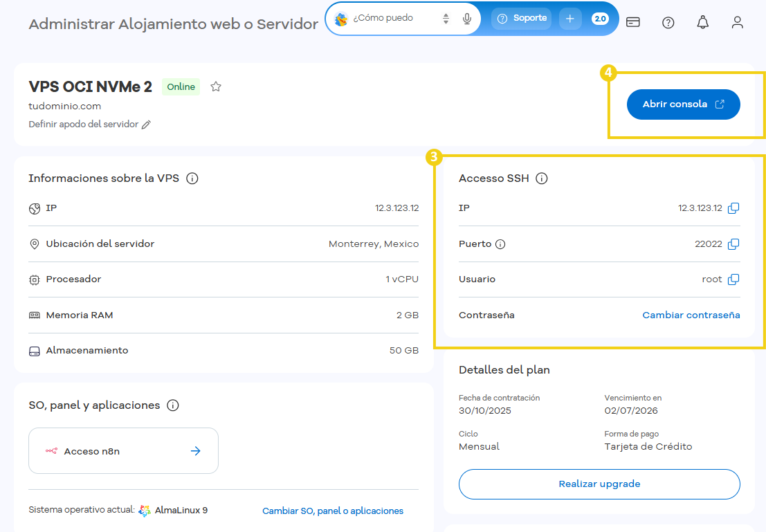Open the billing card icon
766x532 pixels.
click(x=633, y=22)
